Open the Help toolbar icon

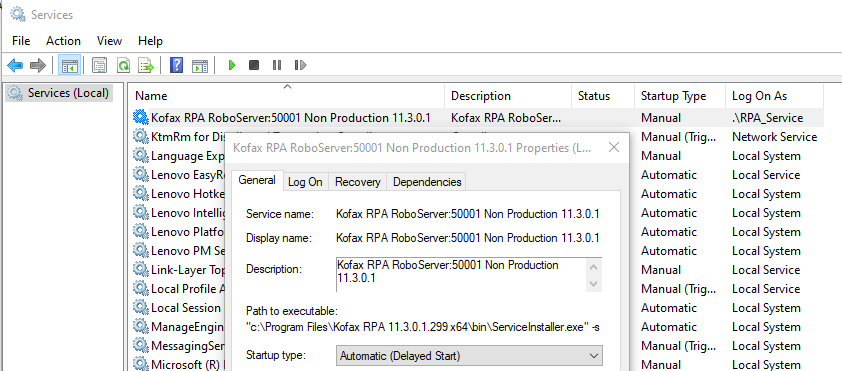pos(176,66)
